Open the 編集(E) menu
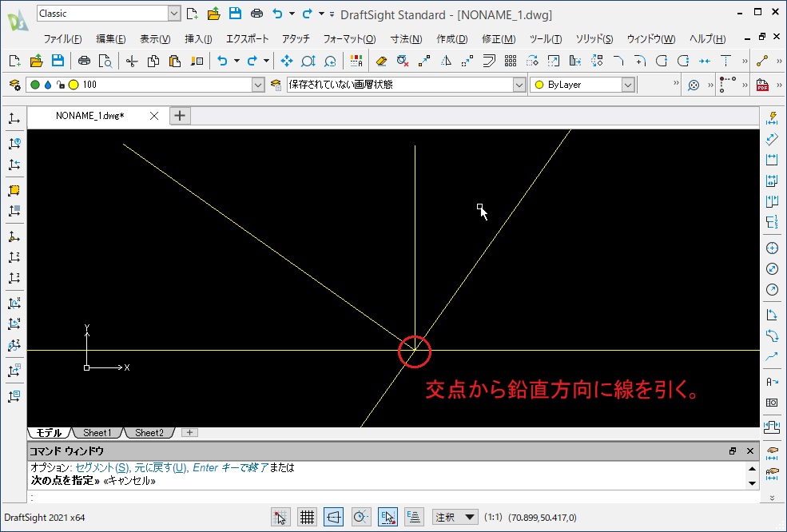This screenshot has width=787, height=532. click(x=110, y=38)
